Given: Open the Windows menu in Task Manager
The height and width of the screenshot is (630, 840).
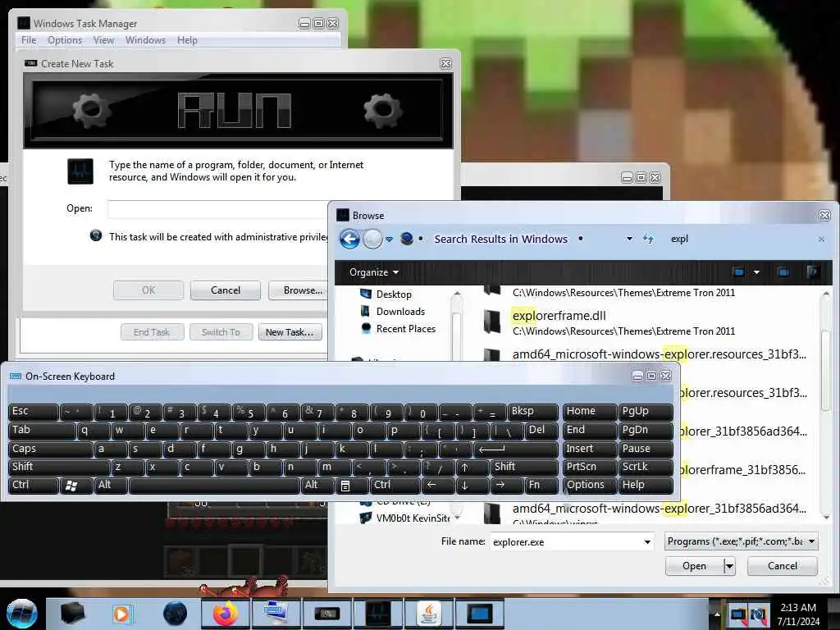Looking at the screenshot, I should 145,40.
